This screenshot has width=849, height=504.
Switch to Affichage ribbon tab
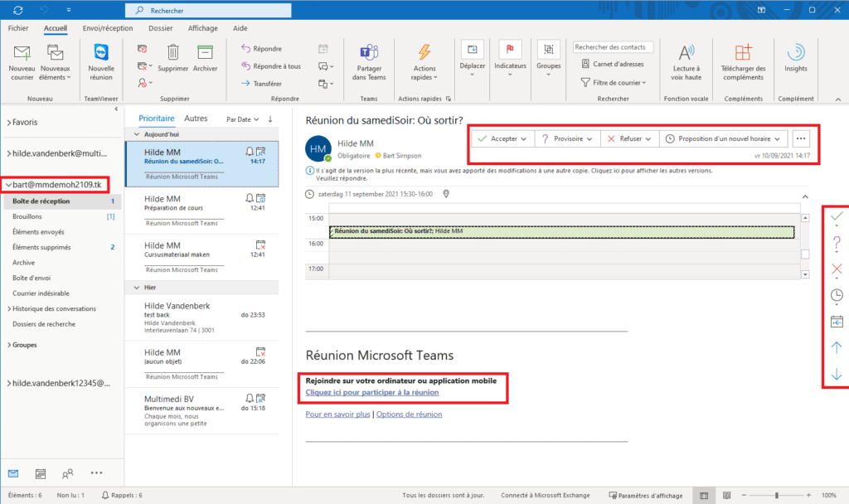(202, 28)
